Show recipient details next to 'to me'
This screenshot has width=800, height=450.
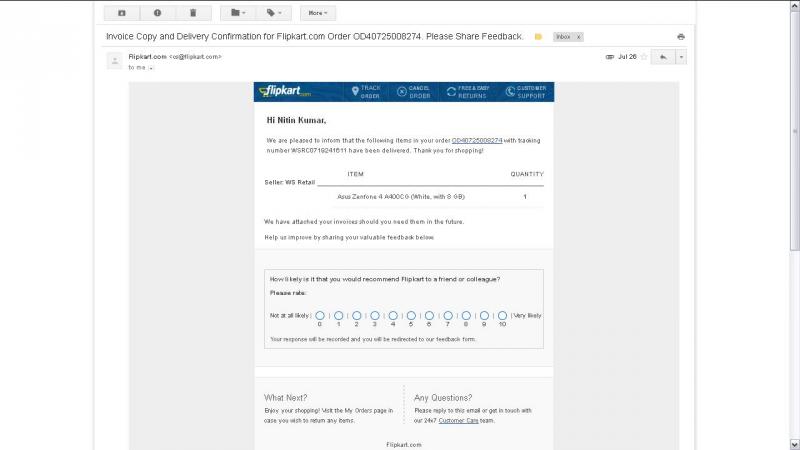tap(151, 68)
